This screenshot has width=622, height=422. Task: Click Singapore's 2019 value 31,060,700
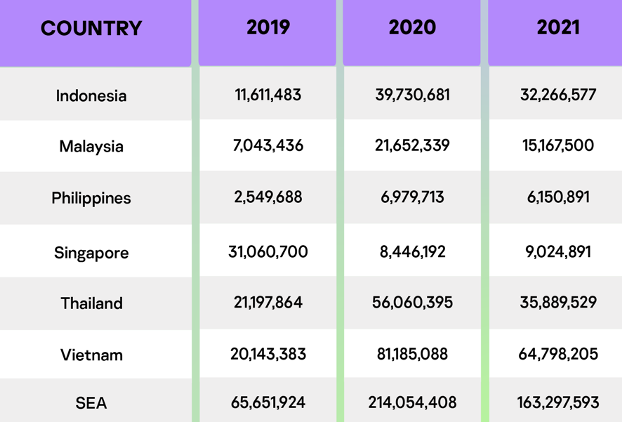tap(268, 252)
